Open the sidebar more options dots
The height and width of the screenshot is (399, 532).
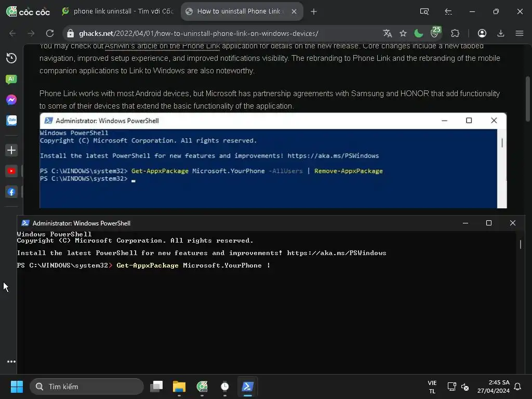click(11, 362)
